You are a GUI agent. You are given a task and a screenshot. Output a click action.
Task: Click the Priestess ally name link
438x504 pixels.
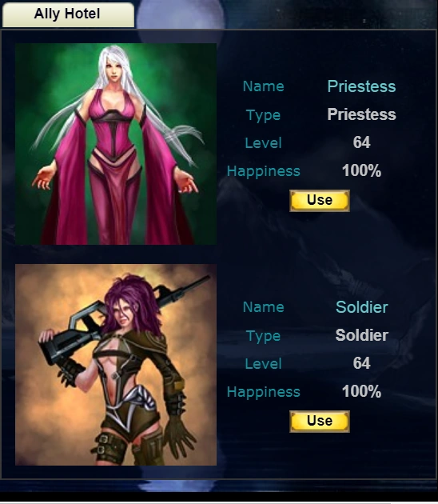(361, 86)
